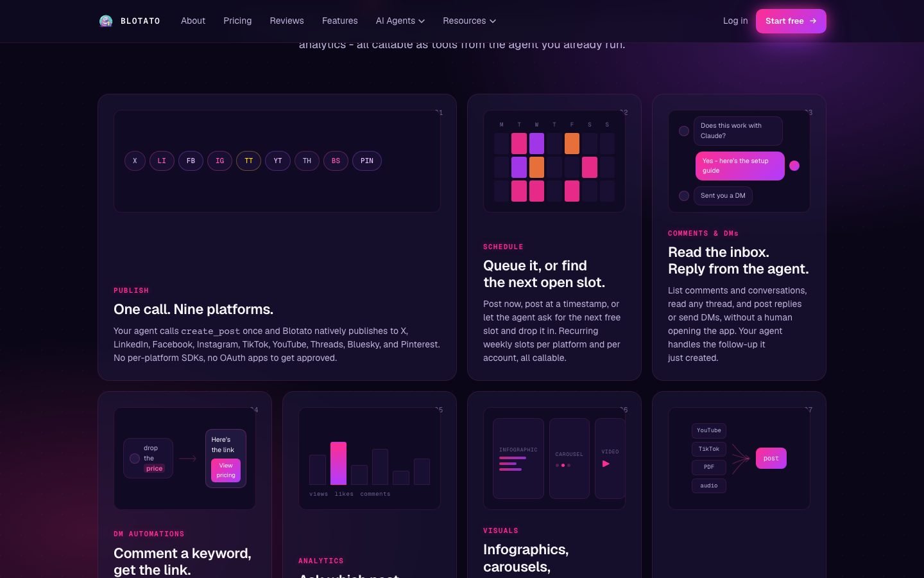Click the SCHEDULE label
Viewport: 924px width, 578px height.
tap(503, 247)
